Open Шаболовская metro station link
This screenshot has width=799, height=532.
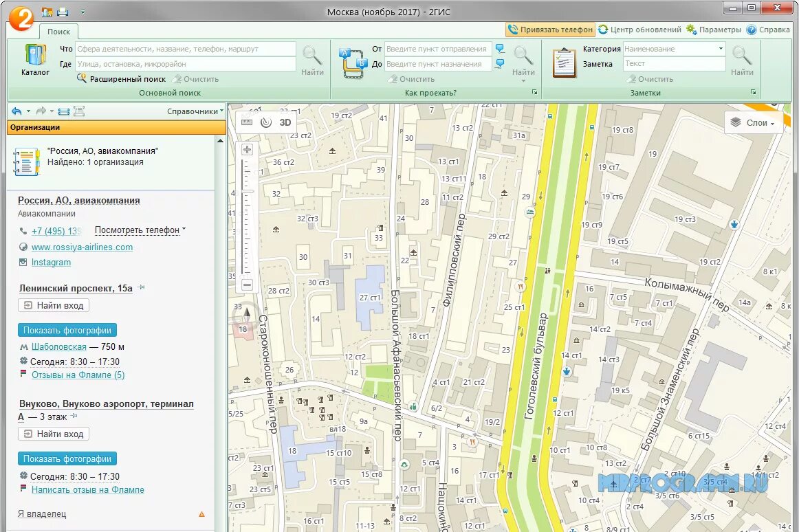coord(59,346)
